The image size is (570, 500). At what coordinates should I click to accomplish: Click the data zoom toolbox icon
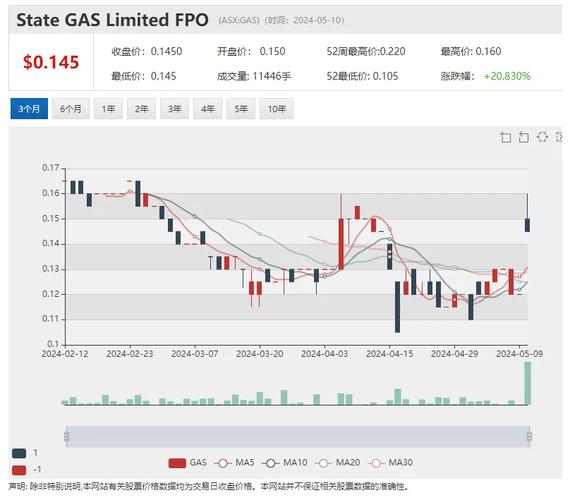pyautogui.click(x=505, y=137)
